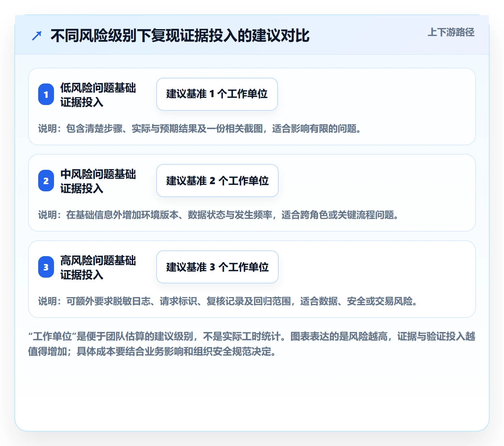Select the 建议基准 1 个工作单位 pill
The height and width of the screenshot is (446, 504).
(x=217, y=94)
